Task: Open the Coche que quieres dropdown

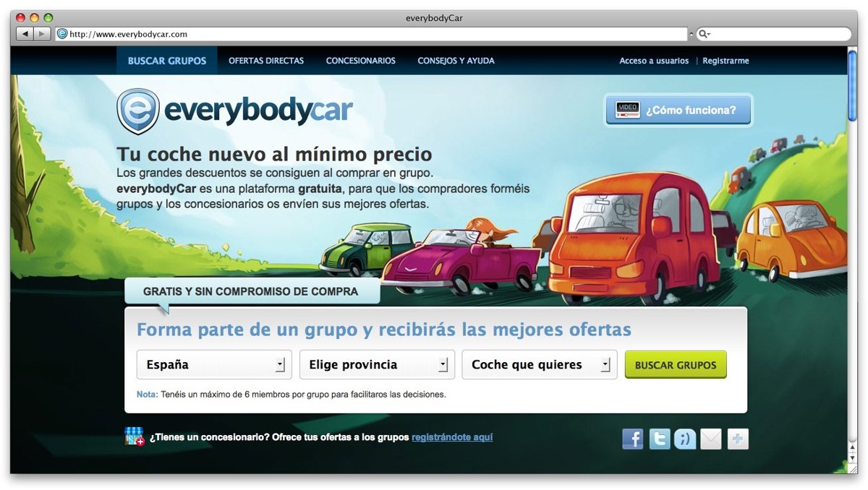Action: click(540, 365)
